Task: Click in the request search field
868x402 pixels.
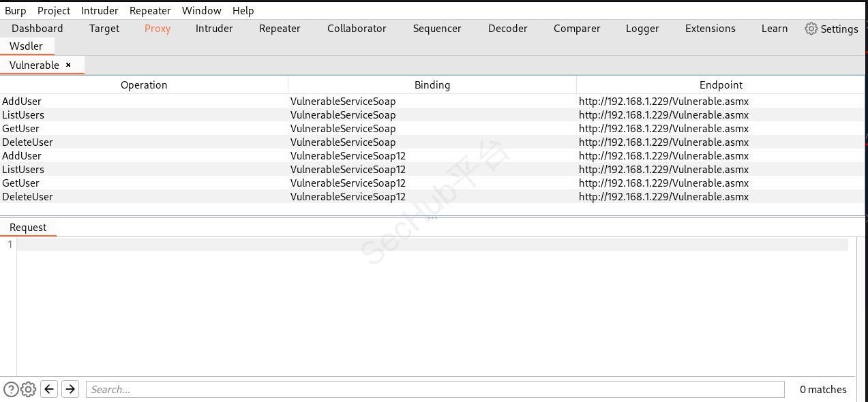Action: (x=434, y=389)
